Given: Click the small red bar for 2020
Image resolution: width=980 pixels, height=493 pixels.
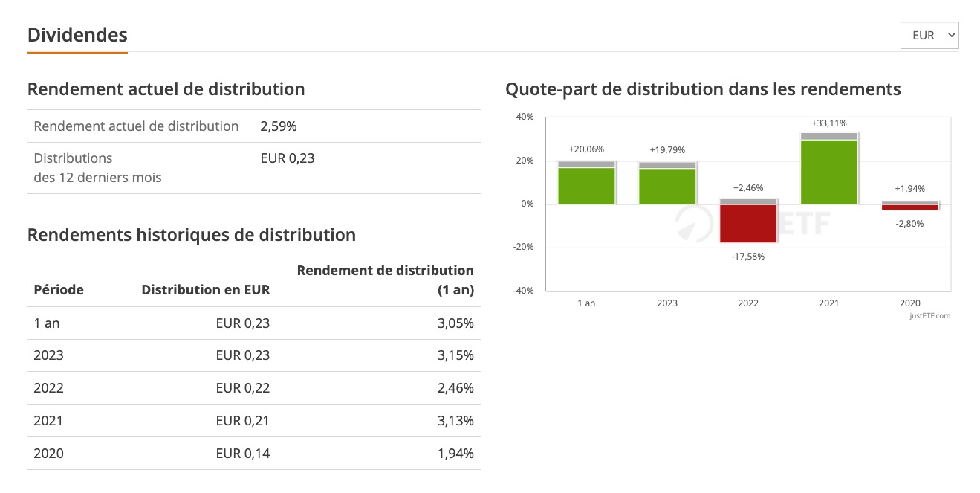Looking at the screenshot, I should pos(910,207).
